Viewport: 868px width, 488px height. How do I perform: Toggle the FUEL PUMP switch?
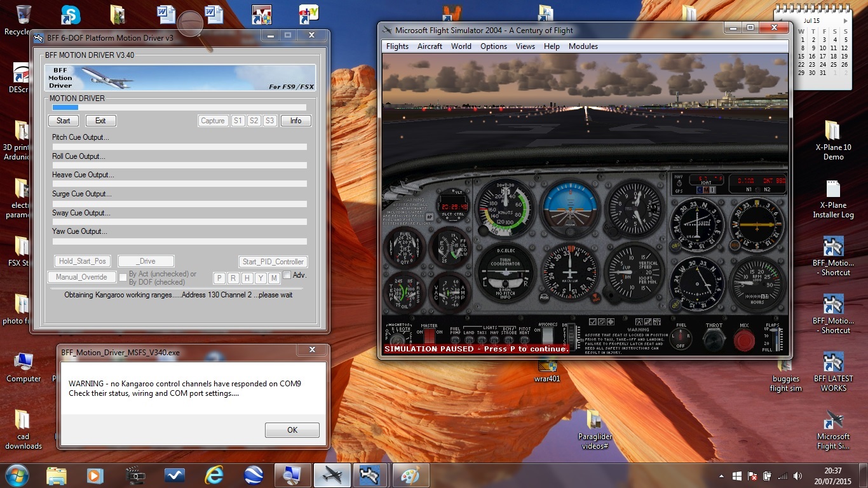pyautogui.click(x=455, y=339)
